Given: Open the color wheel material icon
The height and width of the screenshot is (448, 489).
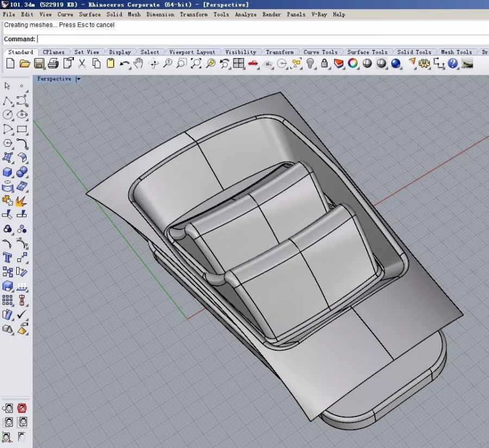Looking at the screenshot, I should click(353, 64).
